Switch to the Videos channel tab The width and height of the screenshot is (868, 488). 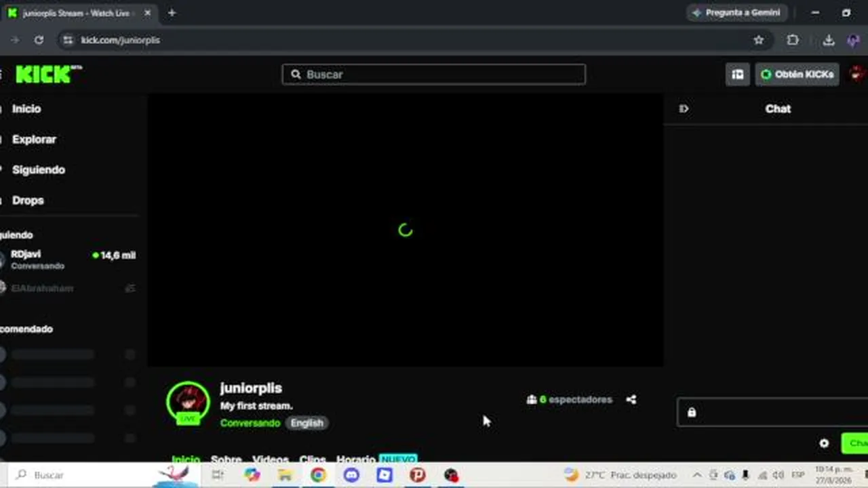[271, 460]
